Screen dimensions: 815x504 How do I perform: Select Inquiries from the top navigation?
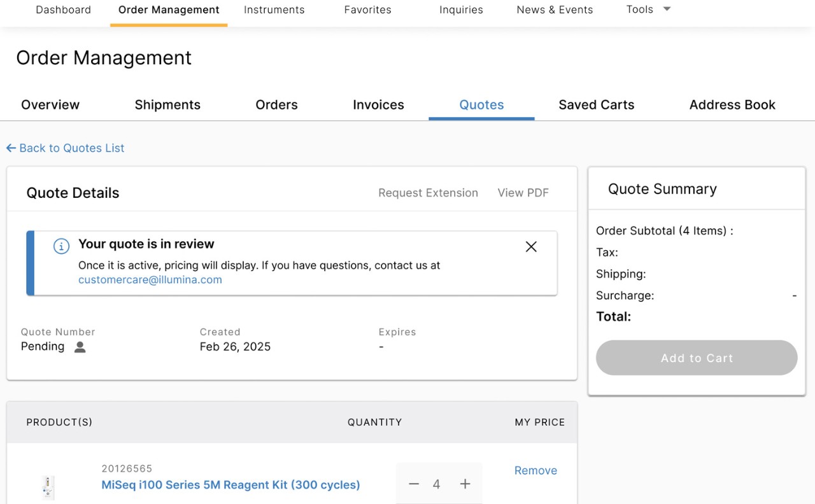pyautogui.click(x=461, y=10)
